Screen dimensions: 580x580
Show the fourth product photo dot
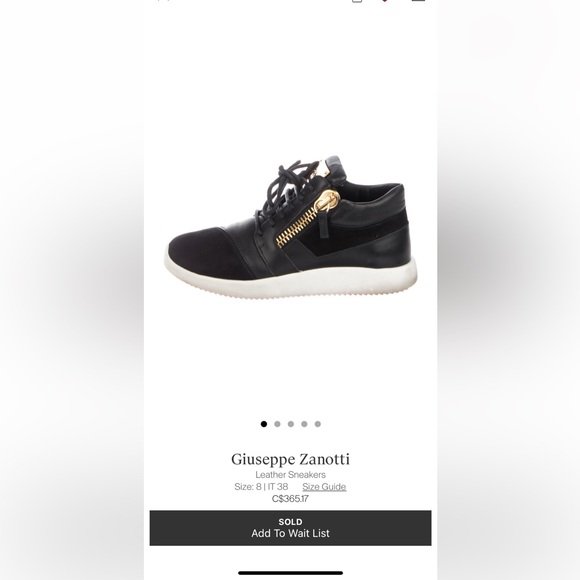pos(304,424)
